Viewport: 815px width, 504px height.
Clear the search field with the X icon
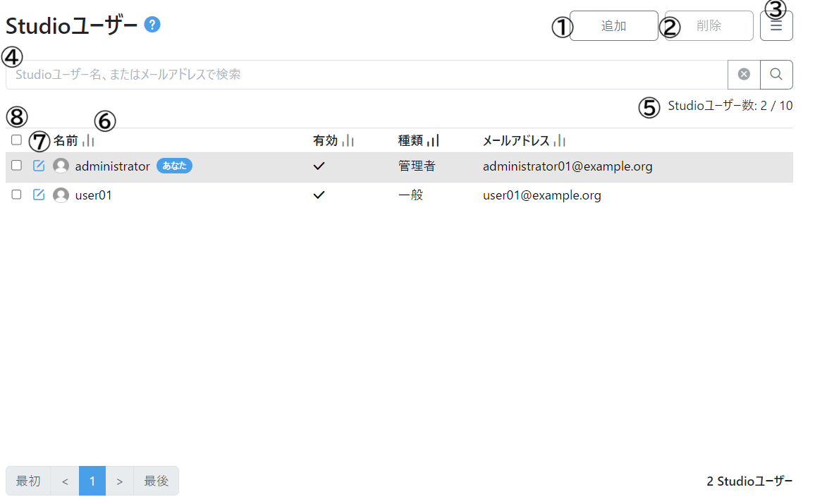tap(744, 74)
